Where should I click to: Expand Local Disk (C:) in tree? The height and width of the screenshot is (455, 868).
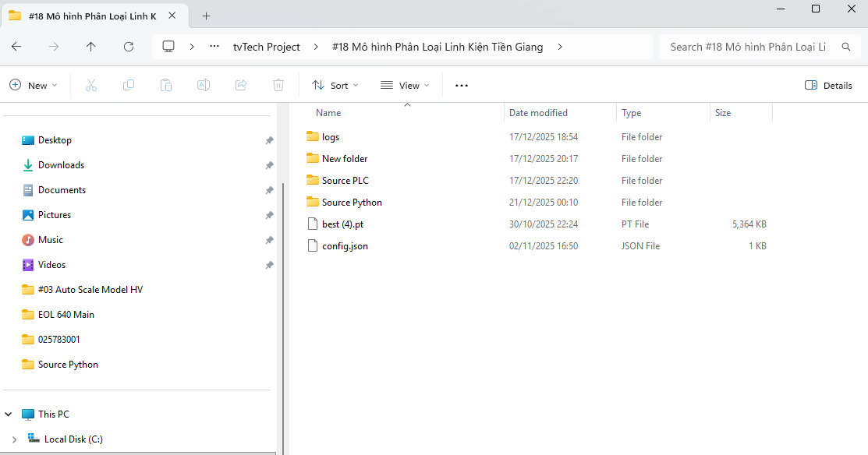tap(14, 439)
